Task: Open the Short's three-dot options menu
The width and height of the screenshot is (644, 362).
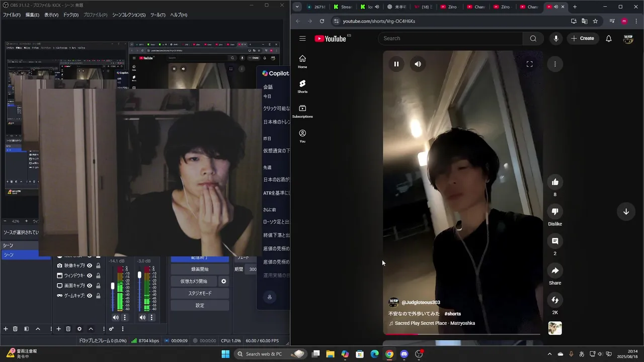Action: [555, 64]
